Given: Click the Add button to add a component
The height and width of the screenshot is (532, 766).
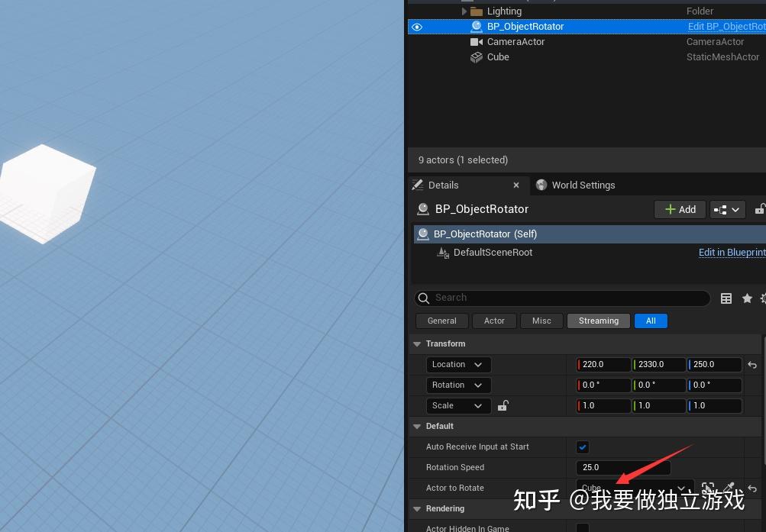Looking at the screenshot, I should pos(679,208).
